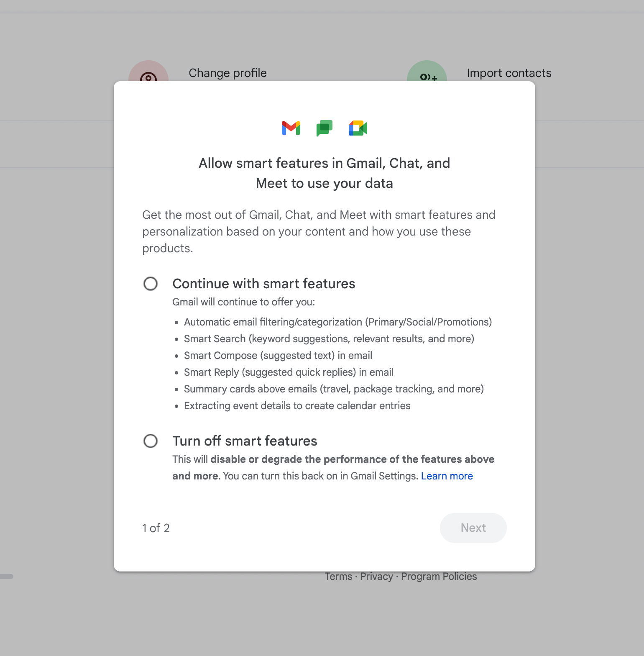644x656 pixels.
Task: Open the Program Policies footer link
Action: (x=439, y=577)
